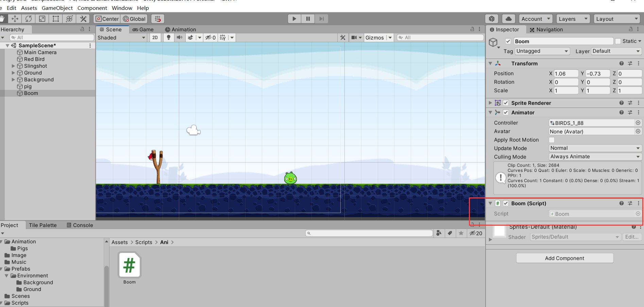The image size is (644, 307).
Task: Select pig in Hierarchy
Action: coord(28,86)
